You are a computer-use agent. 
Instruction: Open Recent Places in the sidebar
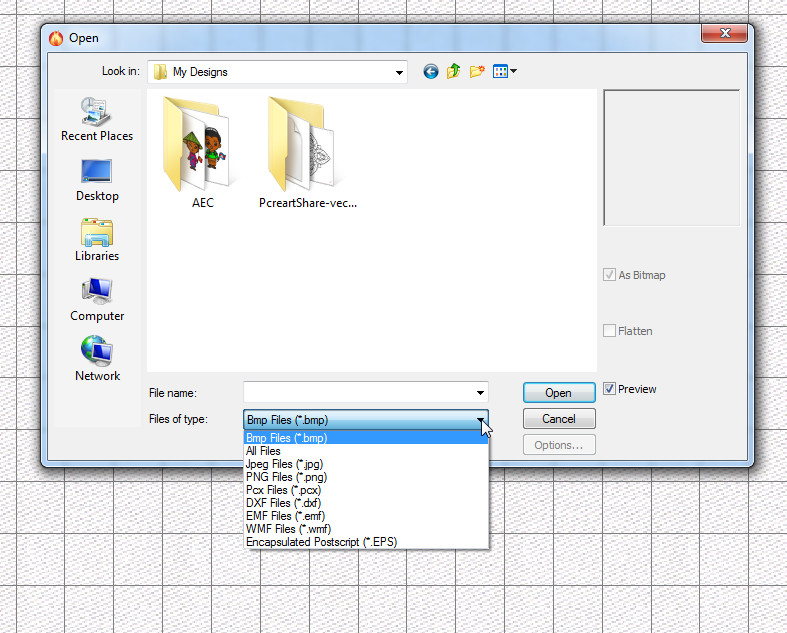coord(97,119)
